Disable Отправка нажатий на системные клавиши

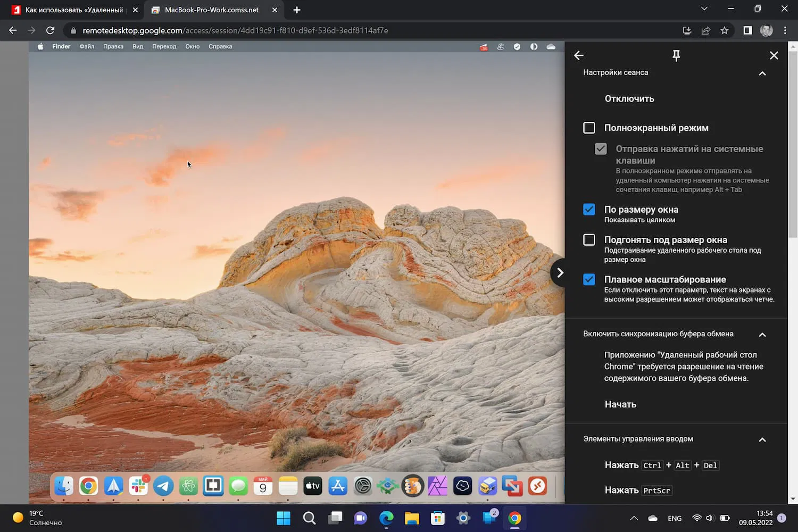[601, 149]
